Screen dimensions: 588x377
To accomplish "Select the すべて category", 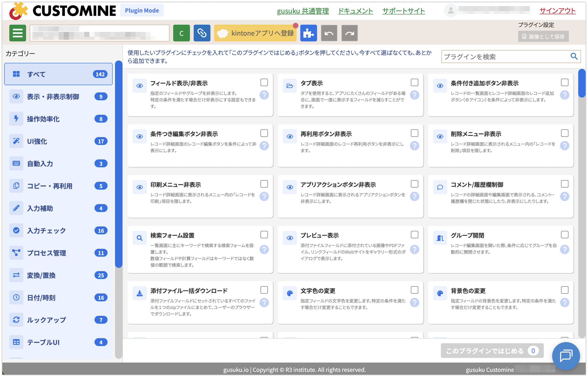I will (58, 74).
